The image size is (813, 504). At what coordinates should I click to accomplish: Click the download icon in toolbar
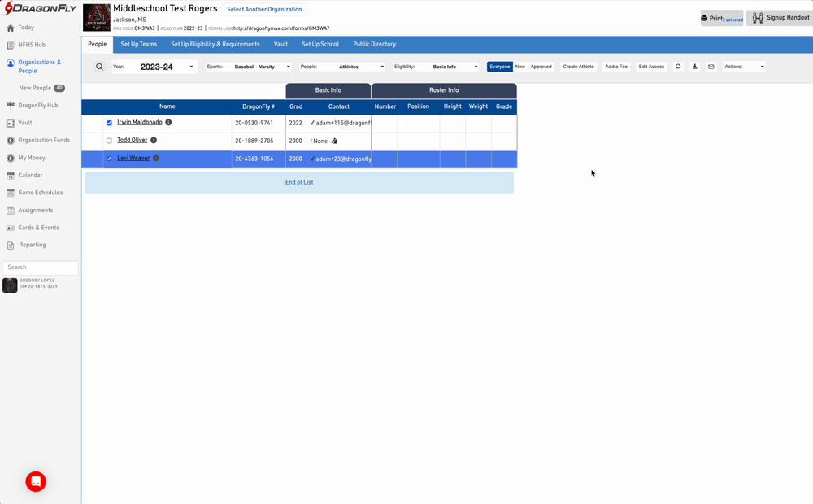(x=694, y=67)
